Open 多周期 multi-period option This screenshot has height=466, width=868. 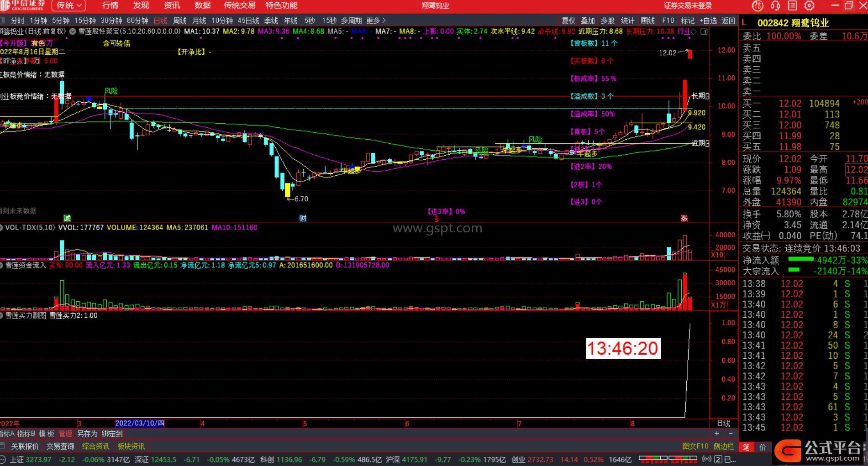(352, 21)
